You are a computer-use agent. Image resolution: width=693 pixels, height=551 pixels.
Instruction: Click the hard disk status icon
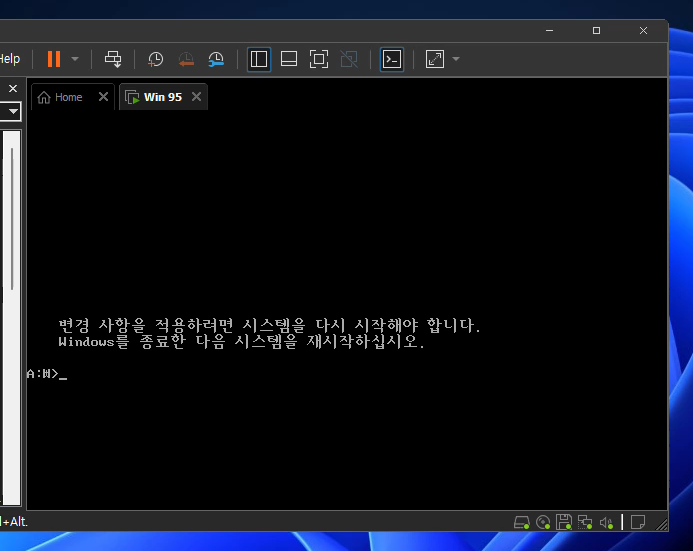522,522
